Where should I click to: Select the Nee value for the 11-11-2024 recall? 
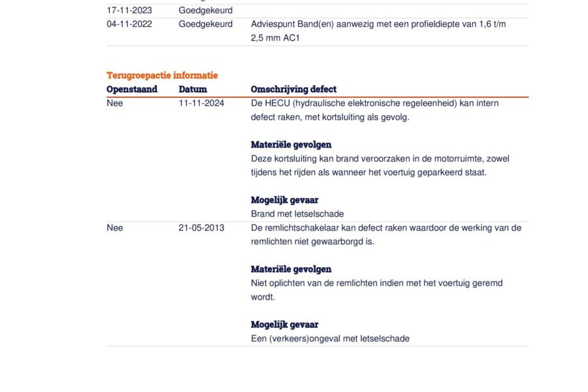(115, 103)
